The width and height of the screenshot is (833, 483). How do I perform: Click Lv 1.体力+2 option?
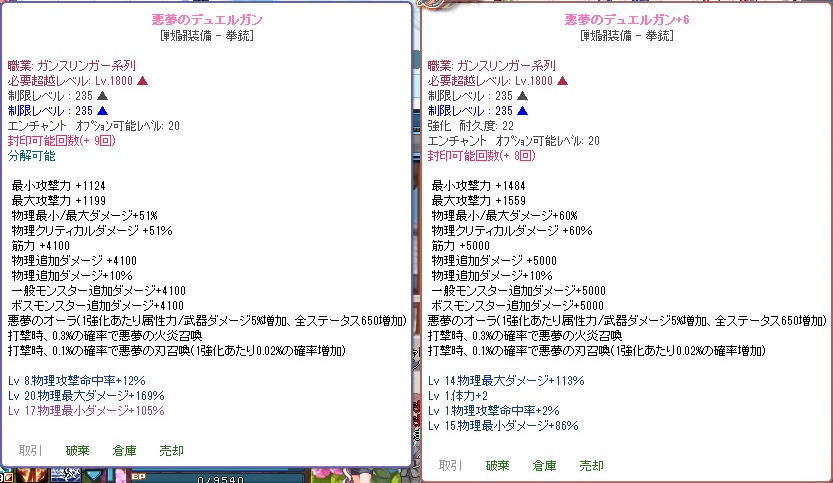457,396
